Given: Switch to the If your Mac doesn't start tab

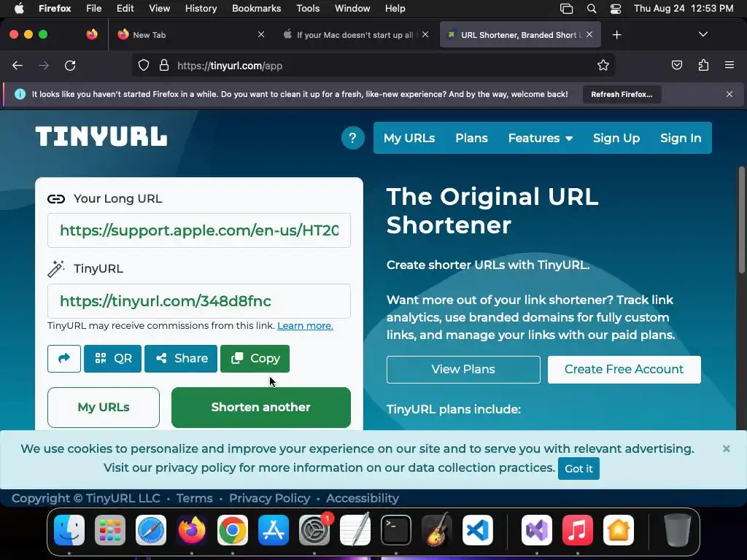Looking at the screenshot, I should [355, 35].
